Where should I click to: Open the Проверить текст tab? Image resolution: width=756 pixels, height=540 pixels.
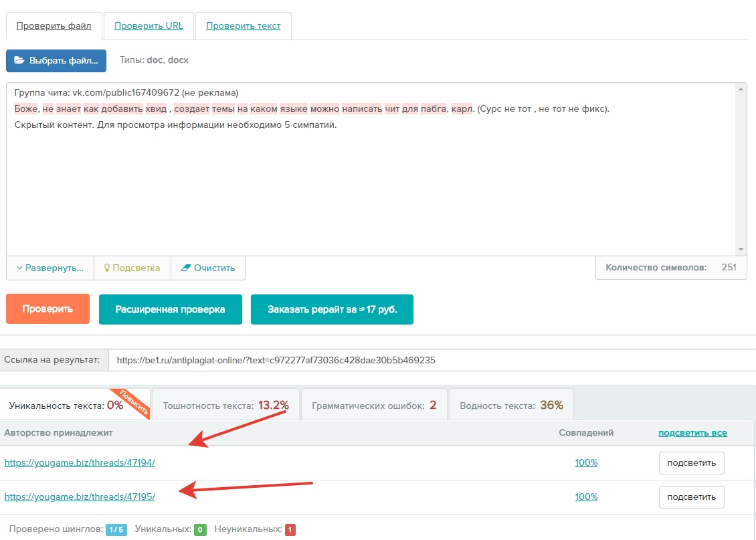click(243, 26)
